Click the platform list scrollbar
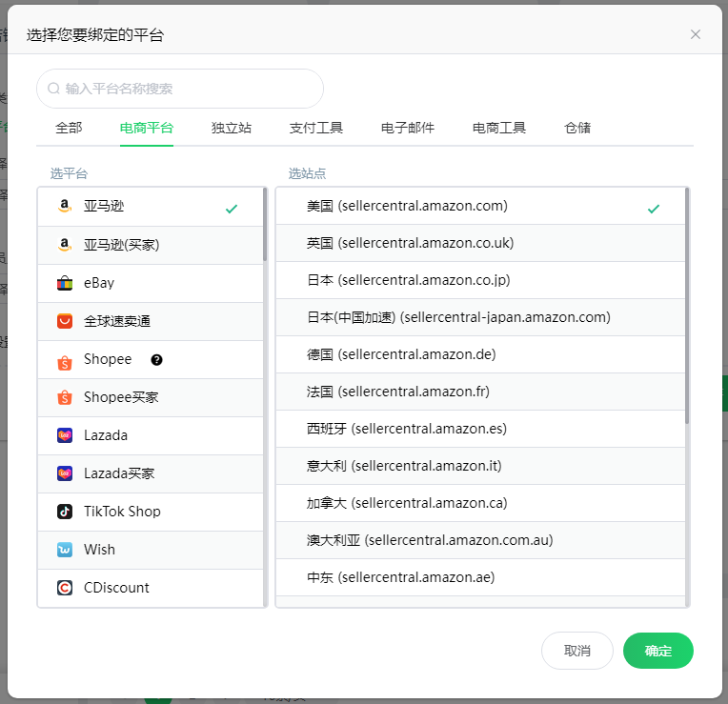 265,225
